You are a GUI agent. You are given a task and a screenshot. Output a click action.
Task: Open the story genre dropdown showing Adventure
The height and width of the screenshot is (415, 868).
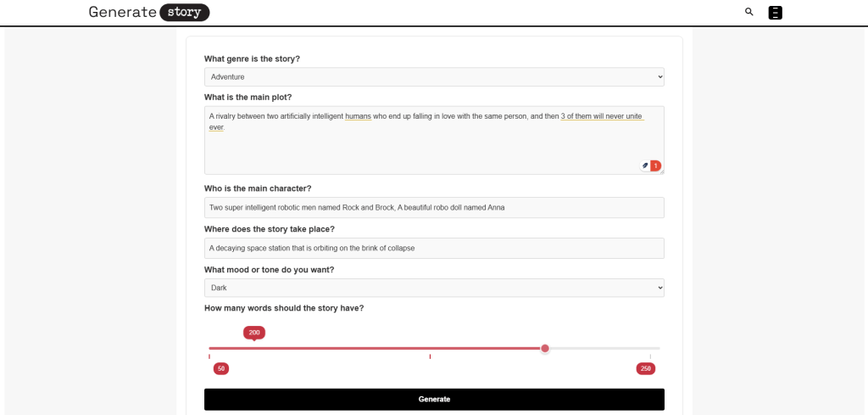pyautogui.click(x=434, y=77)
